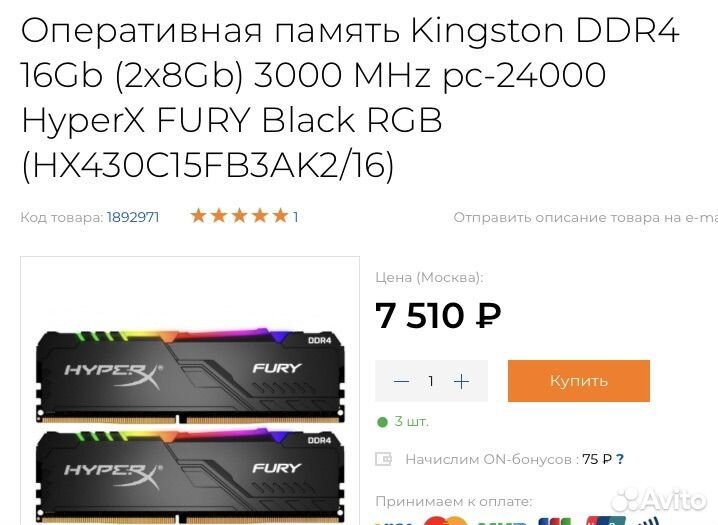The width and height of the screenshot is (718, 525).
Task: Click the lower HyperX Fury RAM image
Action: coord(190,476)
